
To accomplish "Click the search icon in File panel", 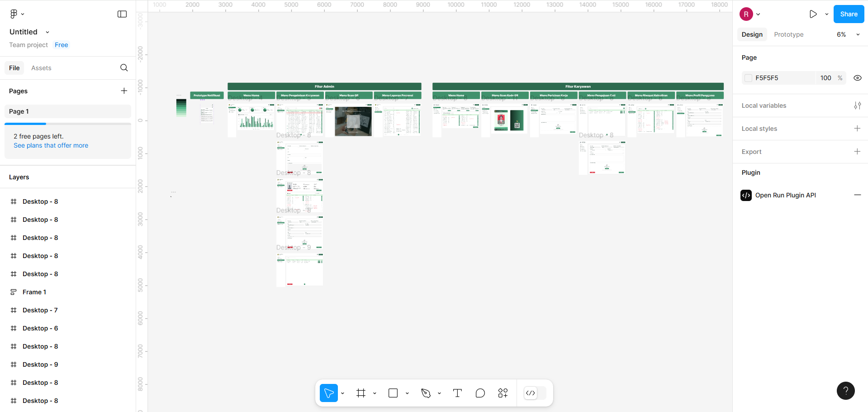I will pos(124,68).
